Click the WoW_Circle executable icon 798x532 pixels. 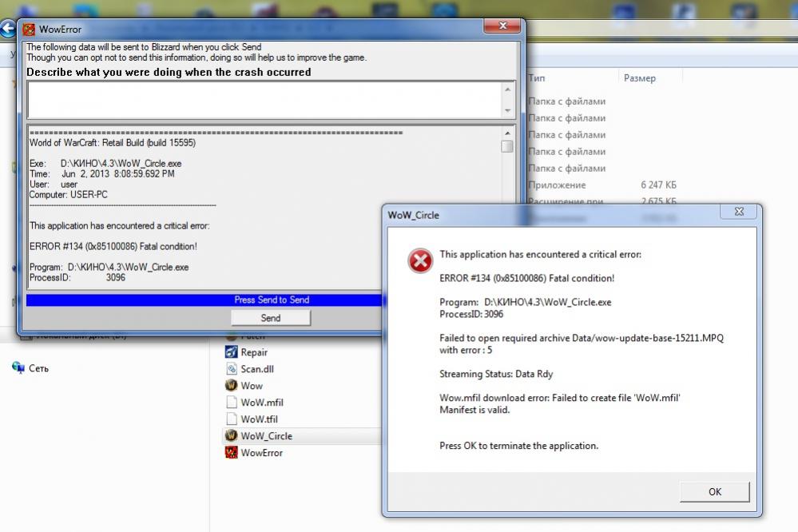232,436
